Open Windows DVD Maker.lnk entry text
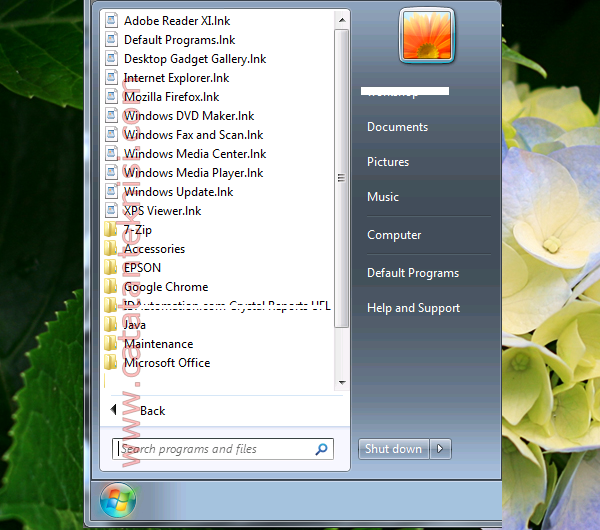Viewport: 600px width, 530px height. coord(189,116)
